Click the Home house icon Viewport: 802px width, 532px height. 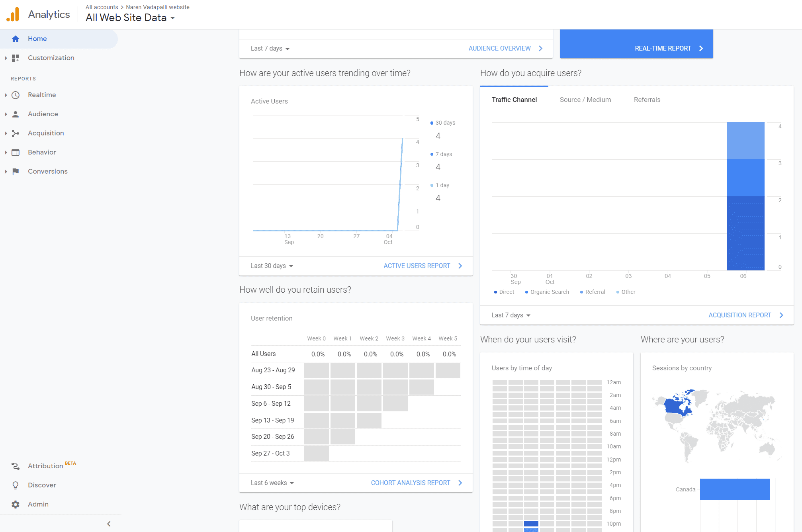tap(16, 39)
